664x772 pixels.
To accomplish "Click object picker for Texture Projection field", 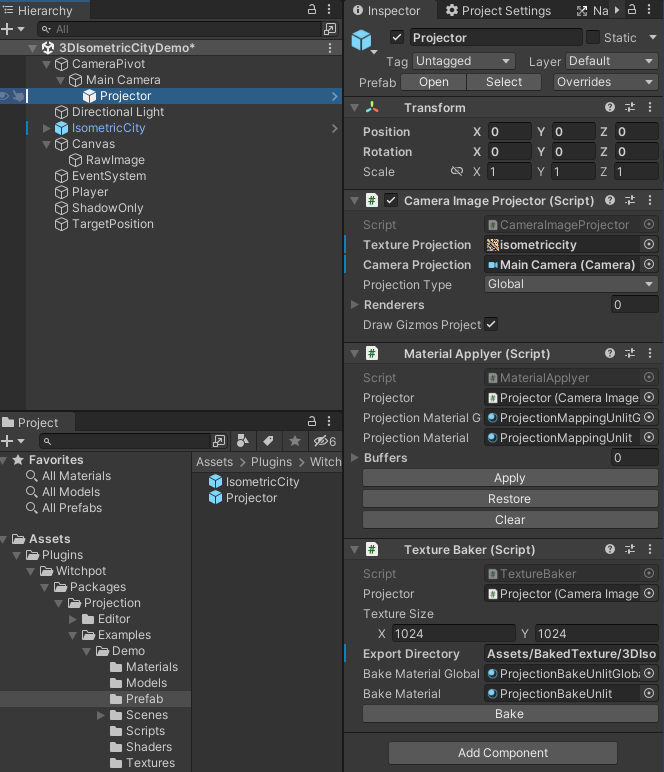I will point(649,245).
